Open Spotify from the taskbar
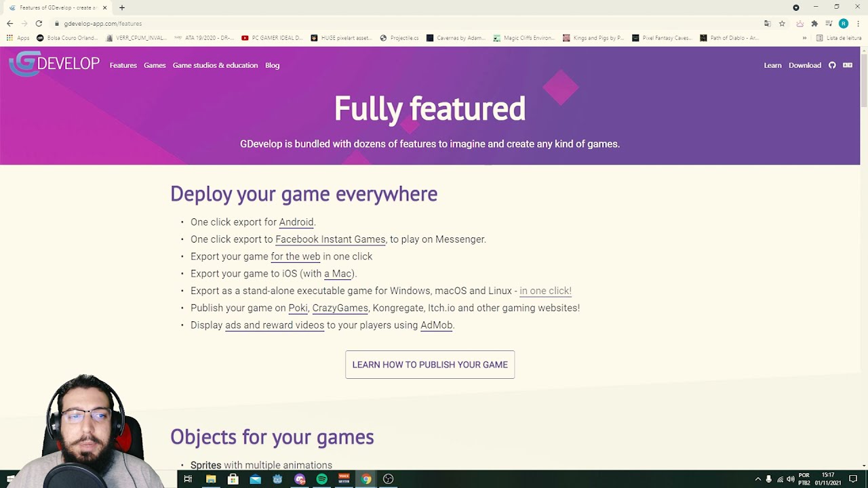The image size is (868, 488). pos(321,479)
